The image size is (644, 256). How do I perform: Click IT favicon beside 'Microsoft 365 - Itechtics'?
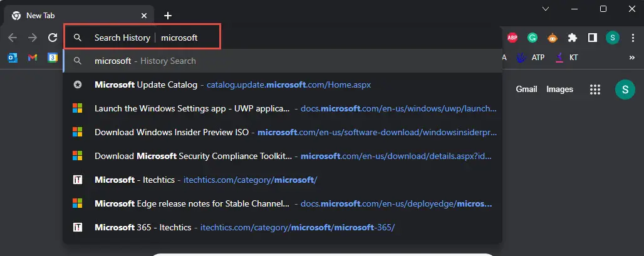click(77, 227)
